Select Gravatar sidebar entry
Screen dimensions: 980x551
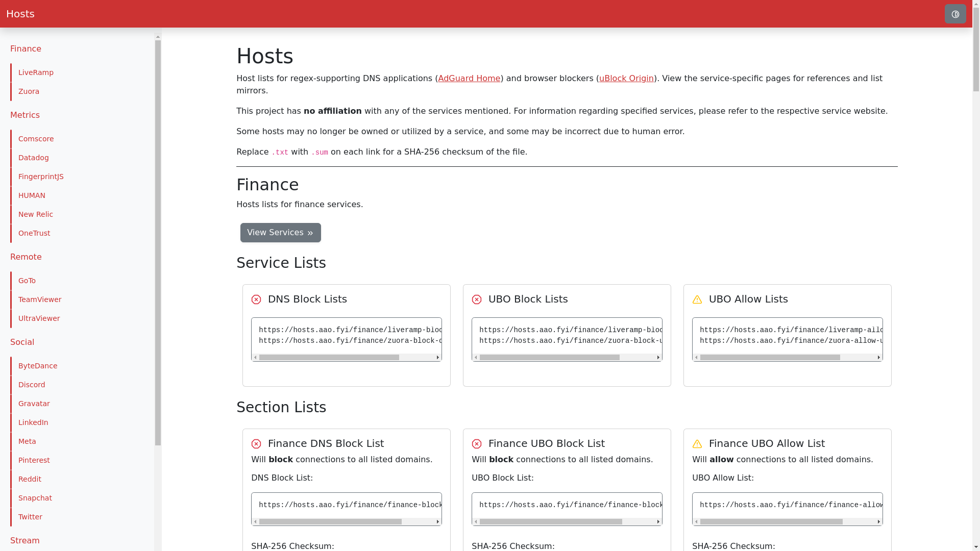coord(34,404)
